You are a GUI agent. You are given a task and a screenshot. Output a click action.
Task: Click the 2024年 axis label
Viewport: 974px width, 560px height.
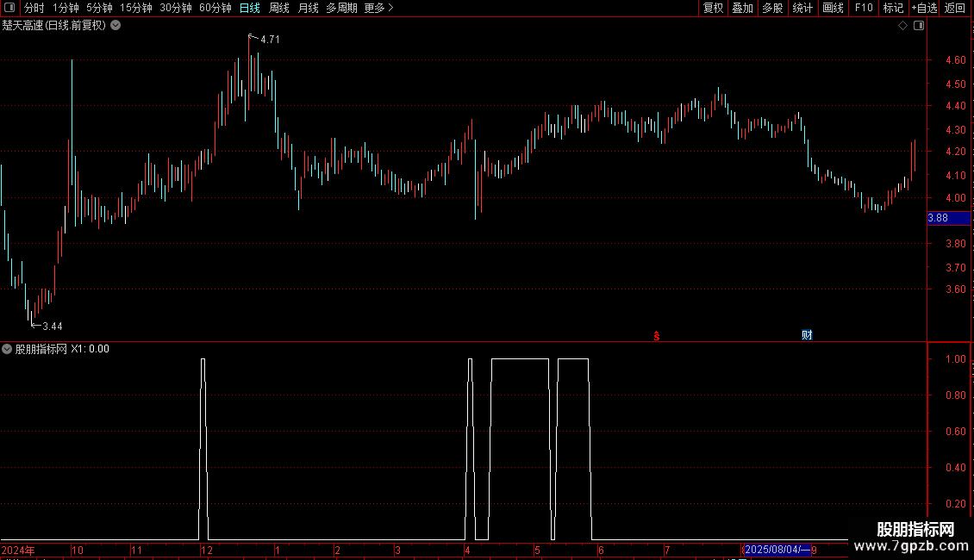pos(18,550)
